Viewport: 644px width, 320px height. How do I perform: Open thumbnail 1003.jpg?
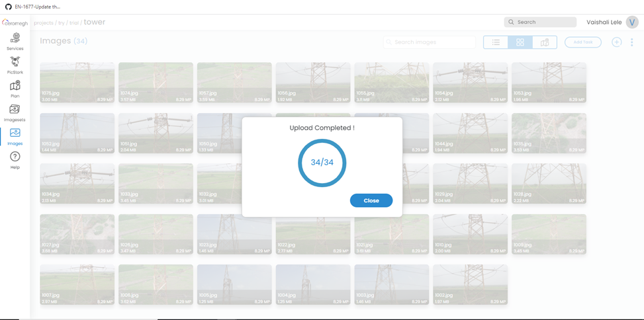click(392, 285)
